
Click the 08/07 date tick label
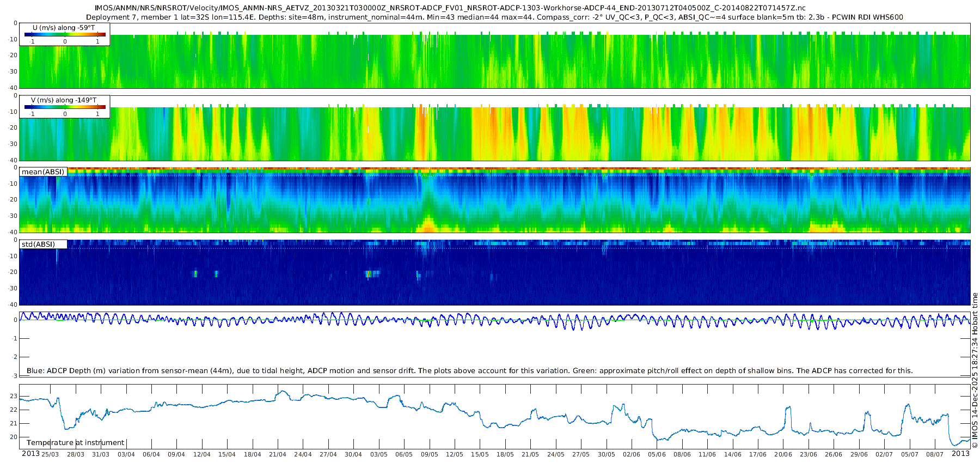coord(935,454)
